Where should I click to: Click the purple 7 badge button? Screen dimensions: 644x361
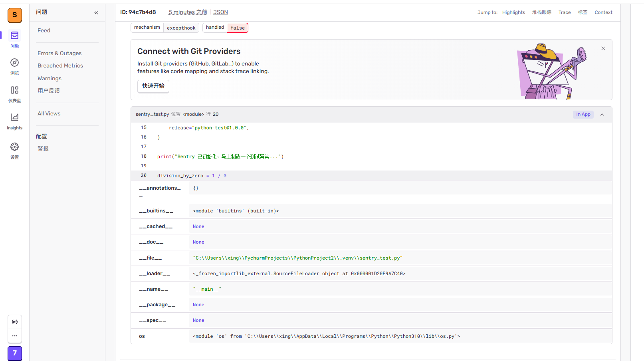tap(15, 353)
